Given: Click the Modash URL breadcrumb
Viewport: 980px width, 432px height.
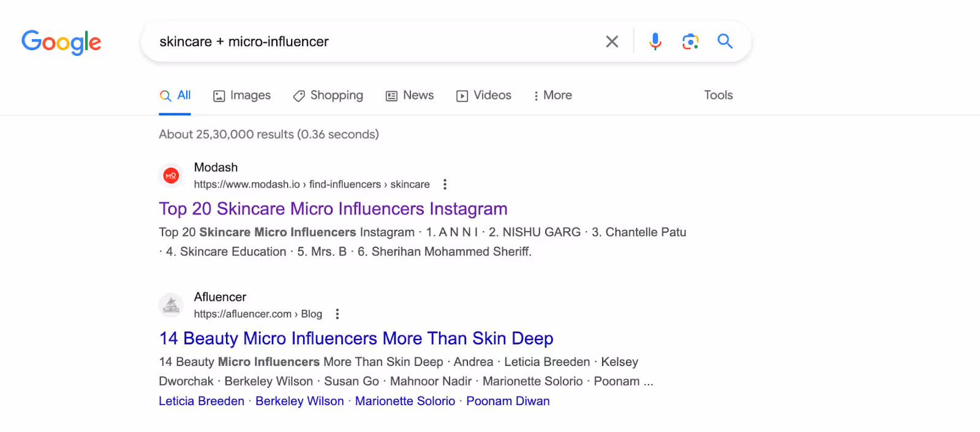Looking at the screenshot, I should coord(312,184).
